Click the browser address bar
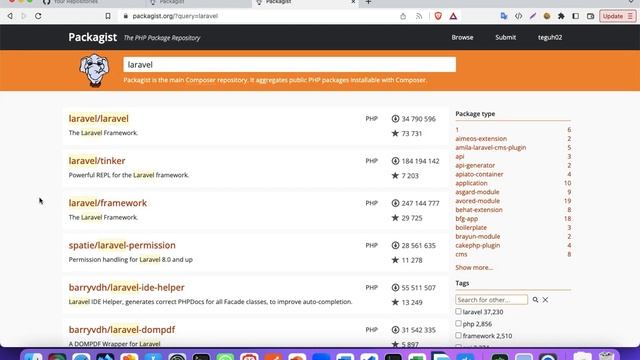Screen dimensions: 640x360 point(261,16)
